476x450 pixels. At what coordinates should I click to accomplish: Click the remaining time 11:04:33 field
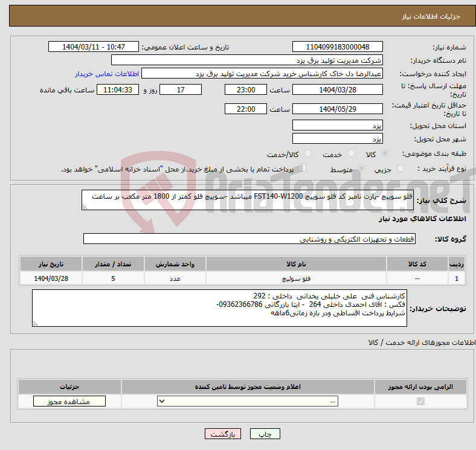point(118,90)
